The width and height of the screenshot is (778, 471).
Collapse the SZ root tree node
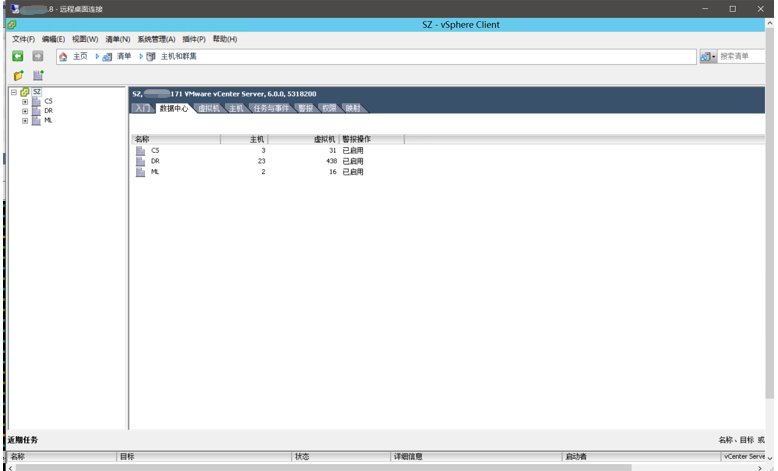[x=14, y=92]
